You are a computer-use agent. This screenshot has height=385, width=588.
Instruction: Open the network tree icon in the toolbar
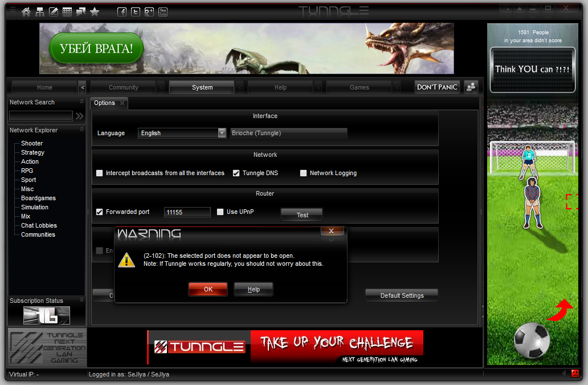point(40,12)
